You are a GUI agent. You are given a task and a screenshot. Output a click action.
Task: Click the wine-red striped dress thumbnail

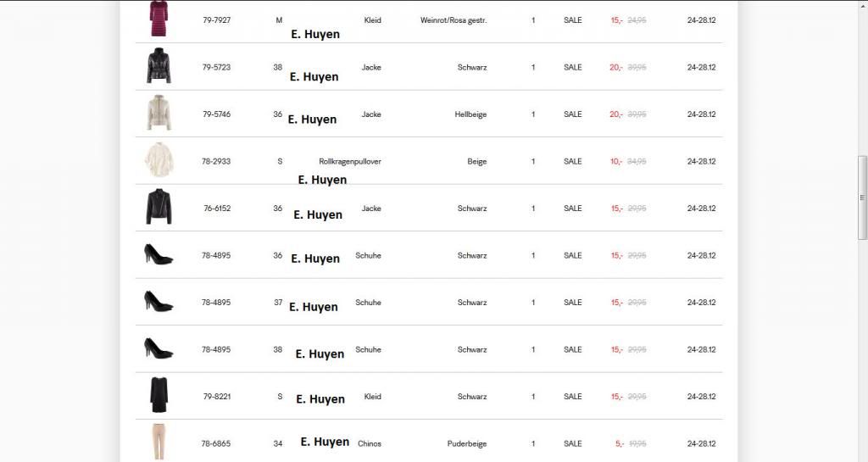159,18
